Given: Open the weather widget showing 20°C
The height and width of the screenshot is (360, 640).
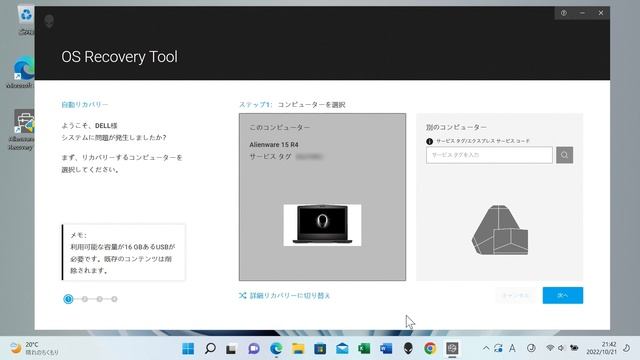Looking at the screenshot, I should point(34,348).
